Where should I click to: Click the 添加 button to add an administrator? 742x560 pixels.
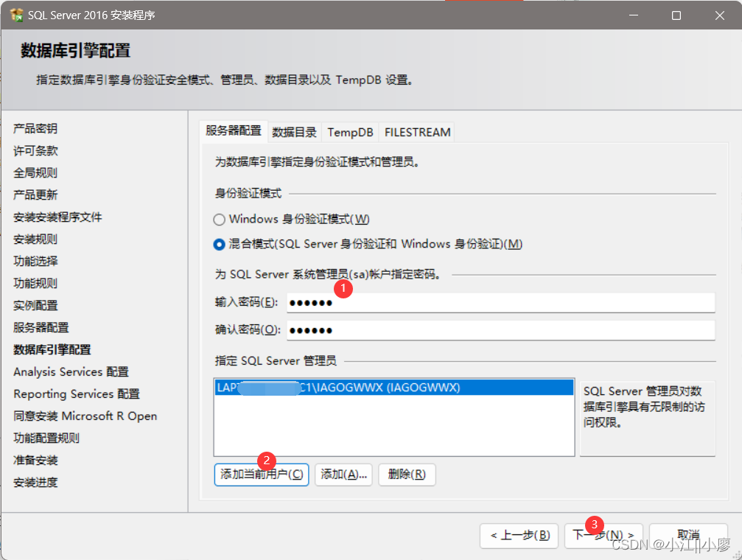(343, 475)
